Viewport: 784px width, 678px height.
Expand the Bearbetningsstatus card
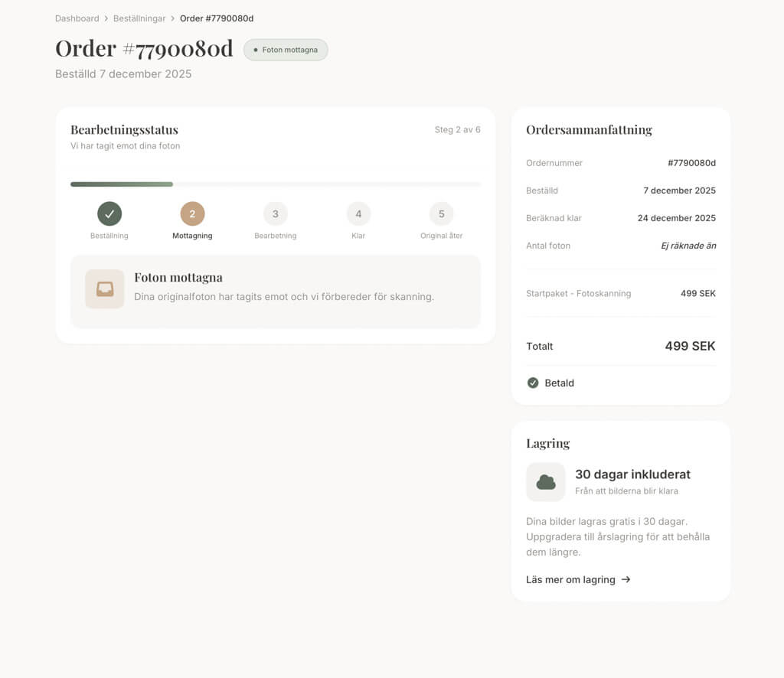tap(125, 130)
